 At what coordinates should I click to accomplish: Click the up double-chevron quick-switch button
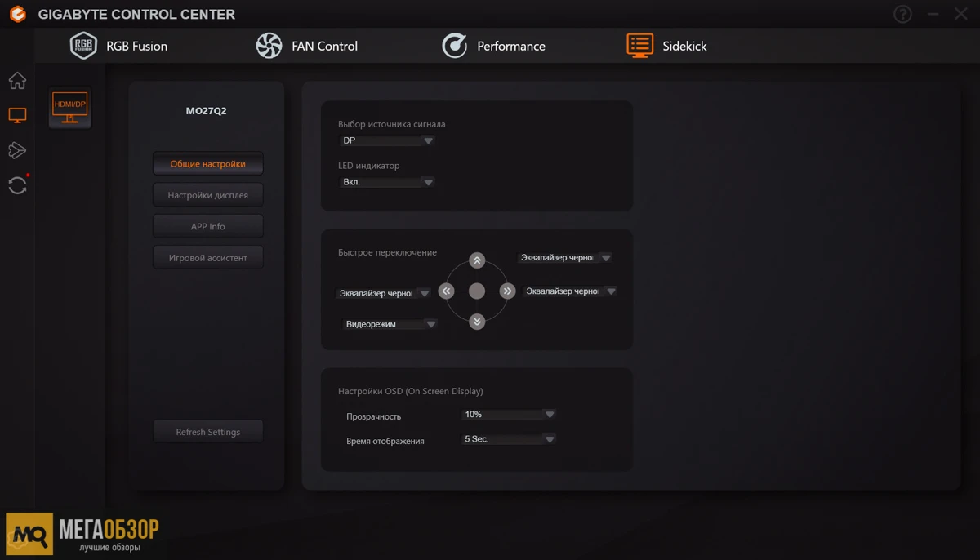click(477, 260)
